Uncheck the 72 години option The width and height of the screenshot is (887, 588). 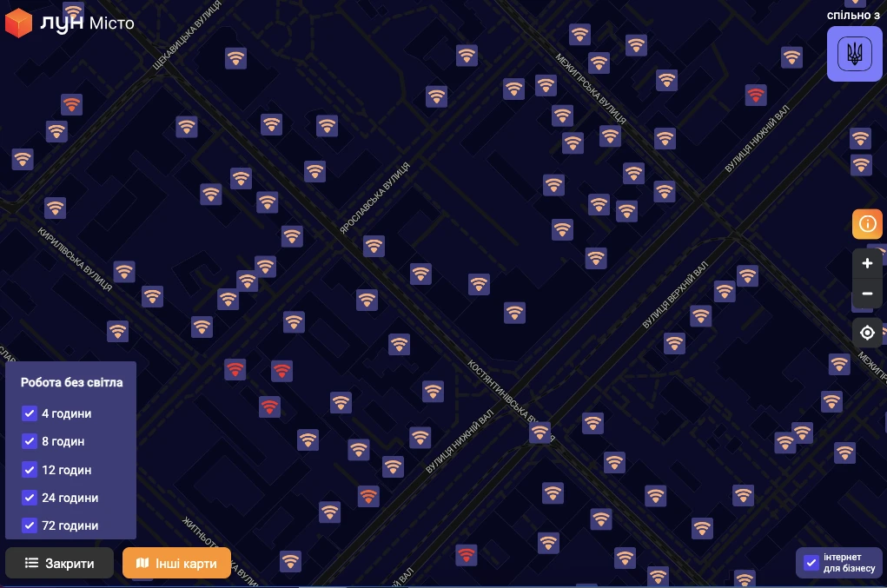pyautogui.click(x=29, y=525)
